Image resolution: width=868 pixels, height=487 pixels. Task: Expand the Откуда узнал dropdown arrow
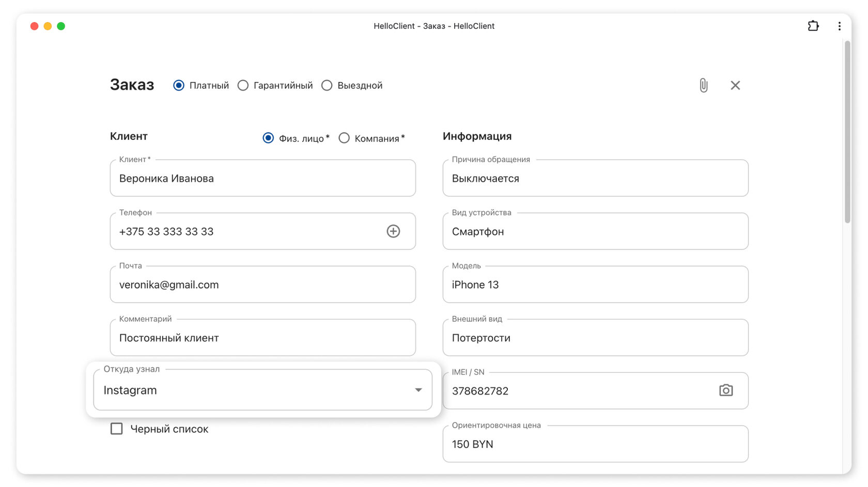[x=419, y=390]
